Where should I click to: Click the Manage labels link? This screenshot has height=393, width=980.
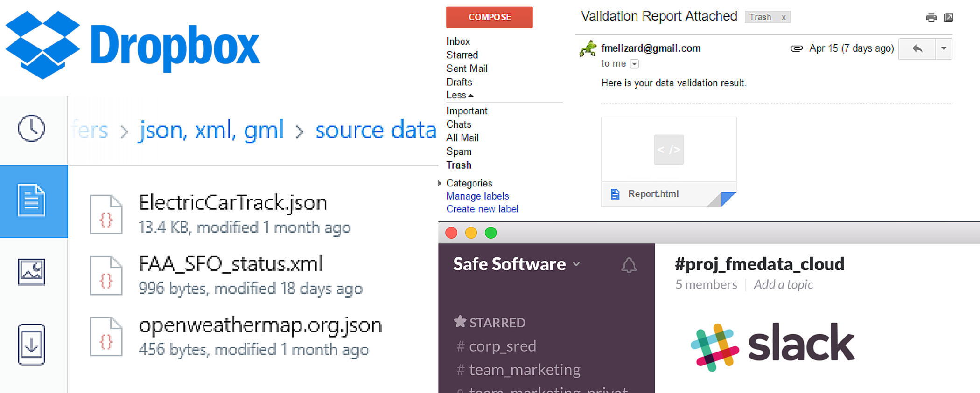coord(477,196)
